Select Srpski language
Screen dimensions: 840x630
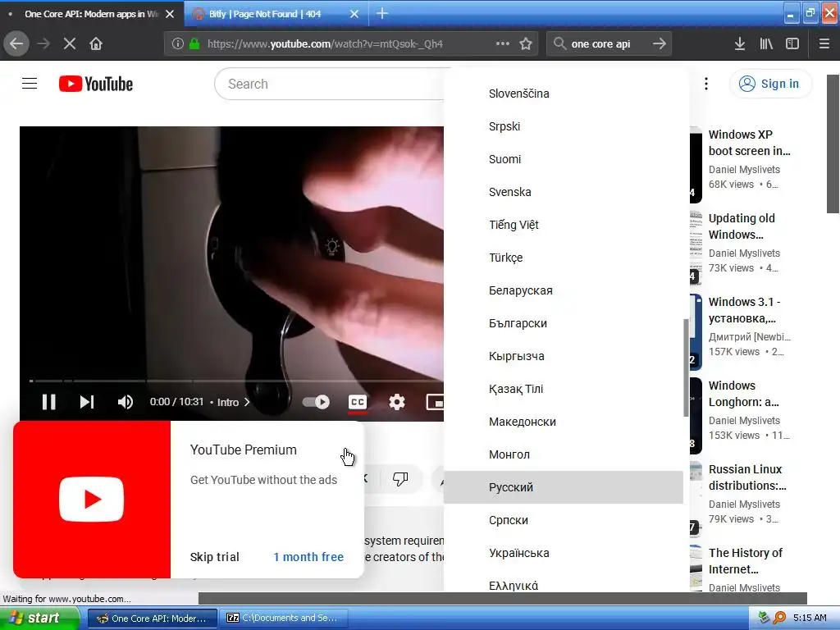(x=564, y=126)
